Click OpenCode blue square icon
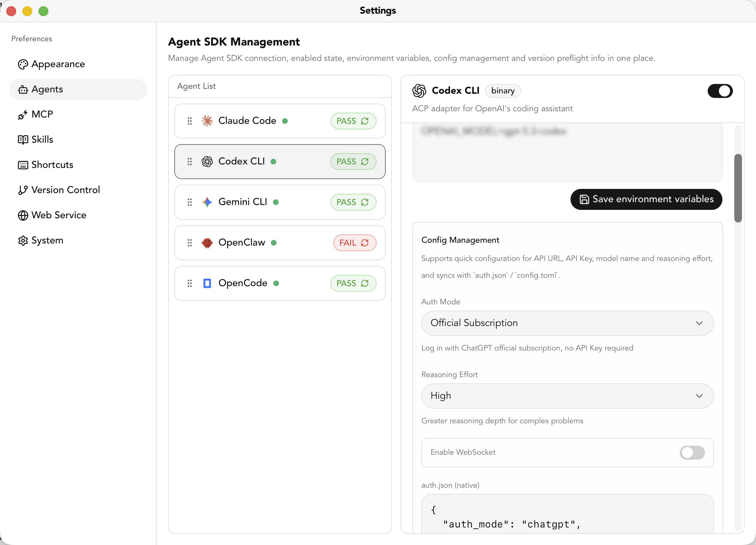This screenshot has width=756, height=545. (207, 283)
